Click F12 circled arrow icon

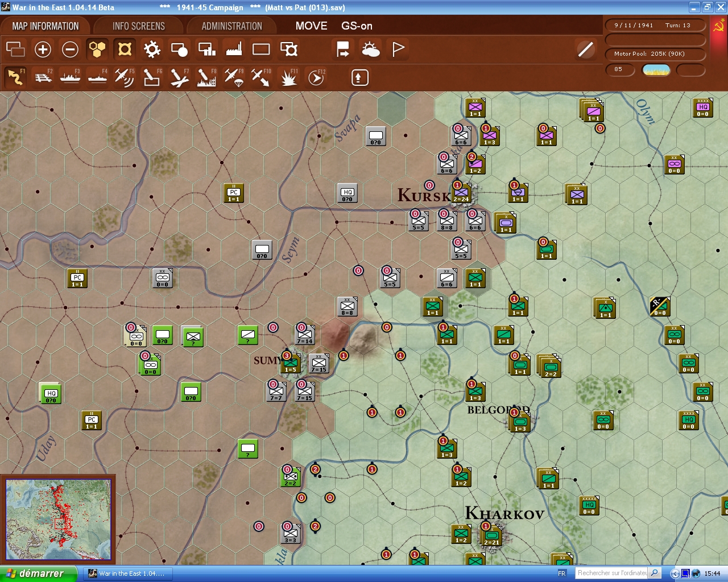(316, 77)
